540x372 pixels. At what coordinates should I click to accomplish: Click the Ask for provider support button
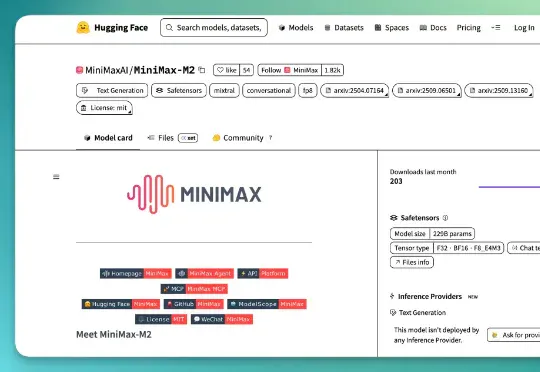pos(514,335)
